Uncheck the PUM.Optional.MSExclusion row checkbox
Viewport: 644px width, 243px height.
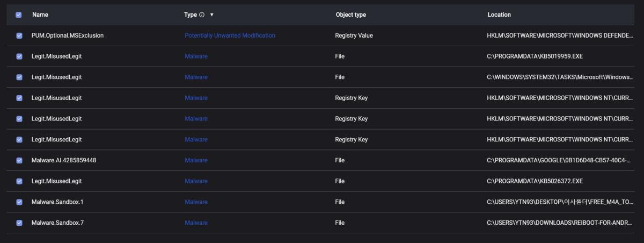pos(19,35)
